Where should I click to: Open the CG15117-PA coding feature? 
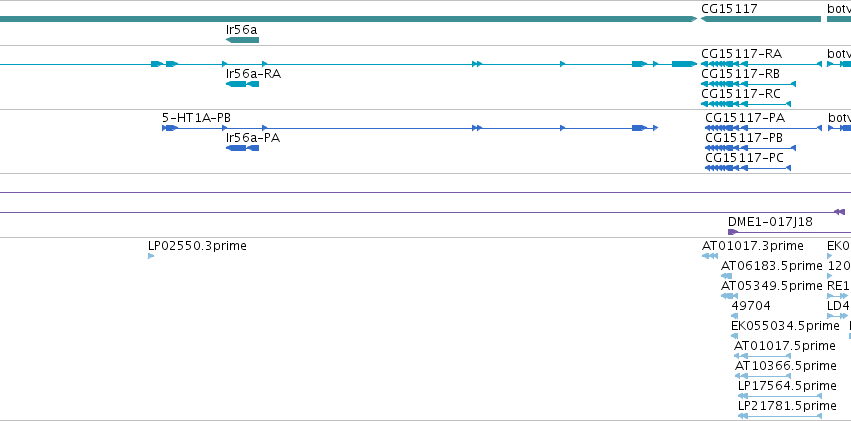coord(764,128)
